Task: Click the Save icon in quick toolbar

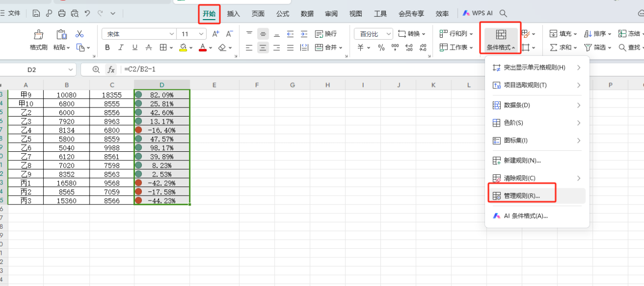Action: pos(36,14)
